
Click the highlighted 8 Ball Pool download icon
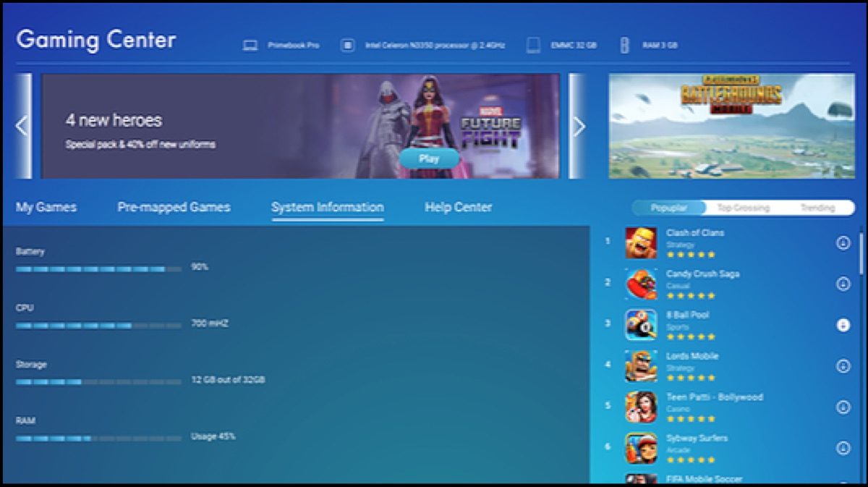843,326
